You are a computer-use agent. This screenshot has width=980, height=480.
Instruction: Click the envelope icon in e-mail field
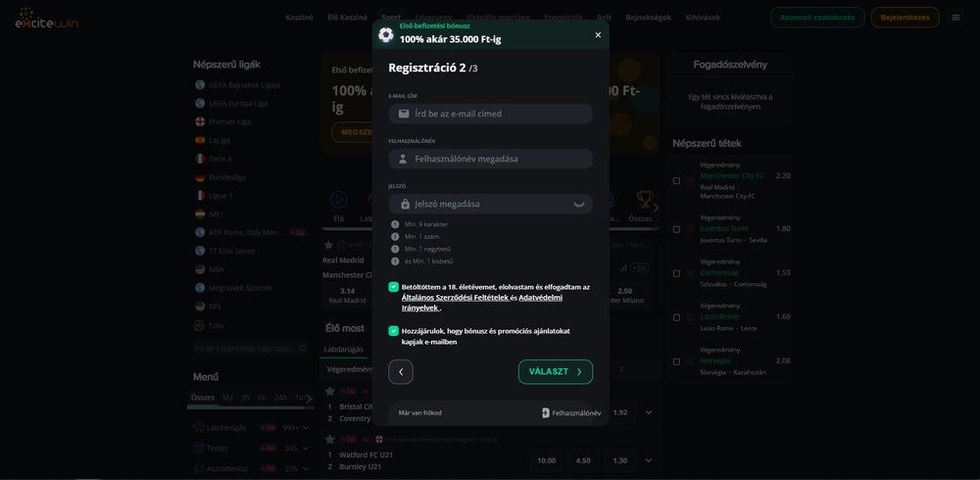point(404,114)
